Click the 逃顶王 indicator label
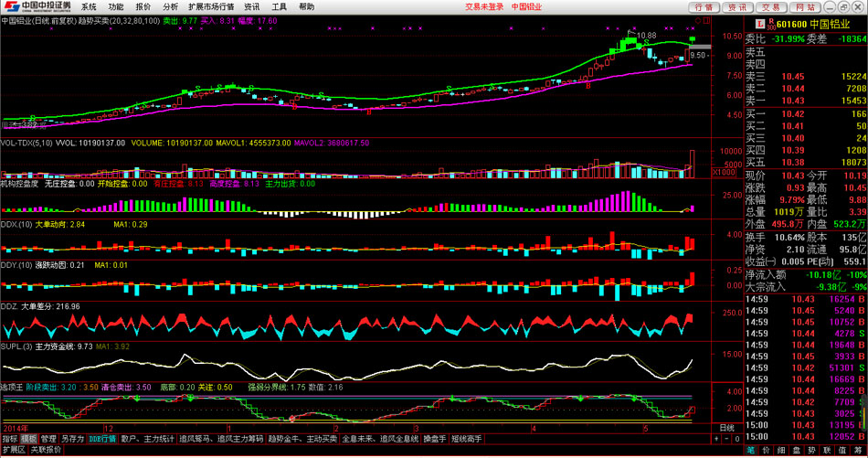This screenshot has height=458, width=868. click(x=12, y=387)
